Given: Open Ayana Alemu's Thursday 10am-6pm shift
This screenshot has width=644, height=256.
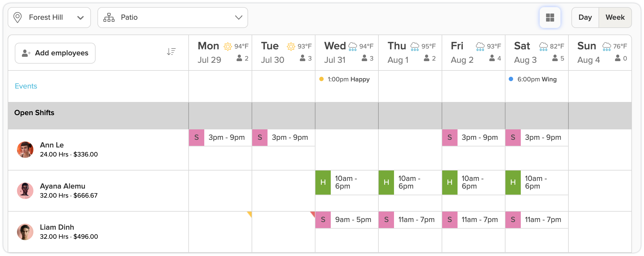Looking at the screenshot, I should [410, 182].
